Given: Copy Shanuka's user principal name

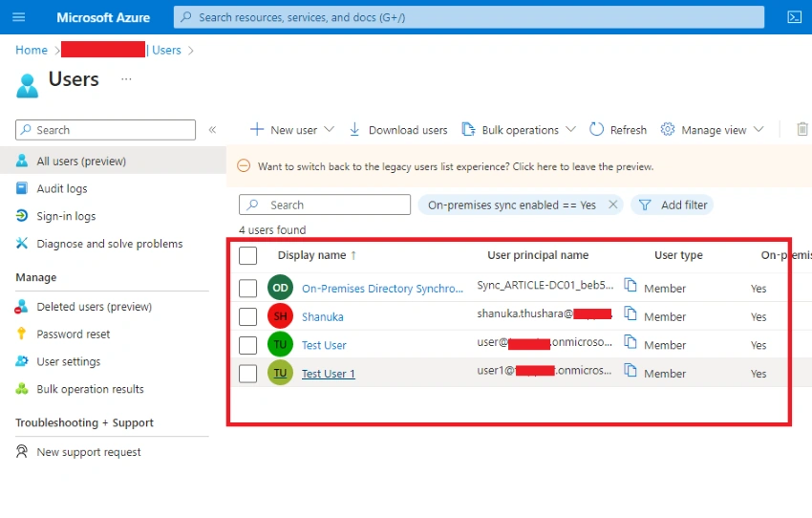Looking at the screenshot, I should [630, 313].
